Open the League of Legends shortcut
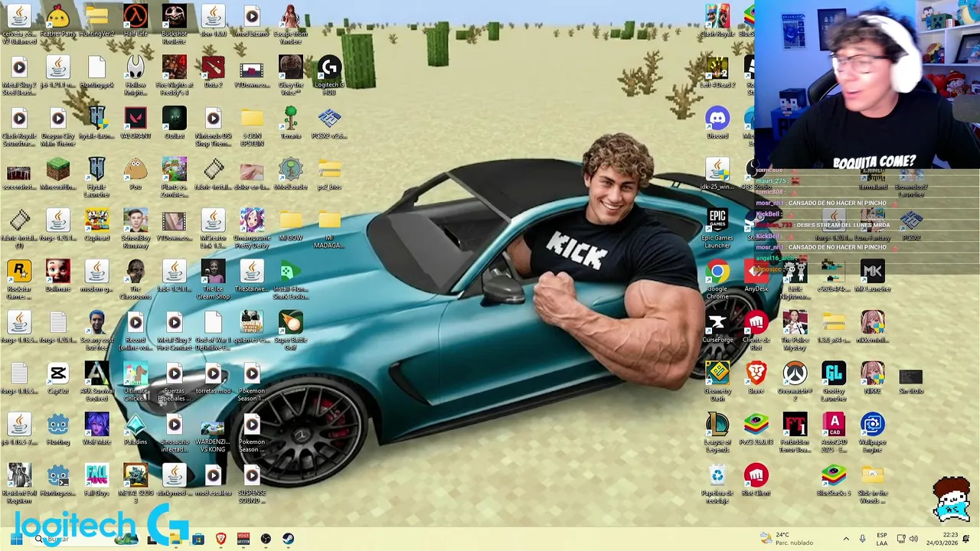The image size is (980, 551). (x=717, y=432)
